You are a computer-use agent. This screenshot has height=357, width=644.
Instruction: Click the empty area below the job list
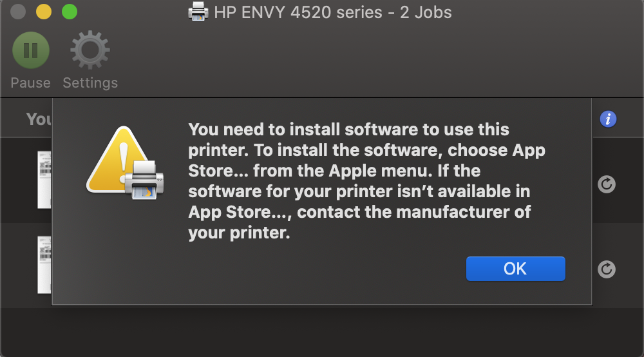[x=322, y=332]
